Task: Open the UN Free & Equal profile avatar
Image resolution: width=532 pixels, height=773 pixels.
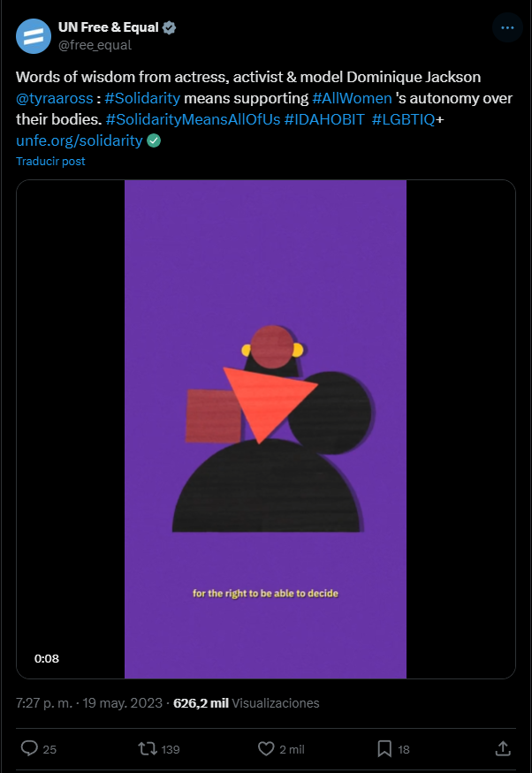Action: click(x=34, y=36)
